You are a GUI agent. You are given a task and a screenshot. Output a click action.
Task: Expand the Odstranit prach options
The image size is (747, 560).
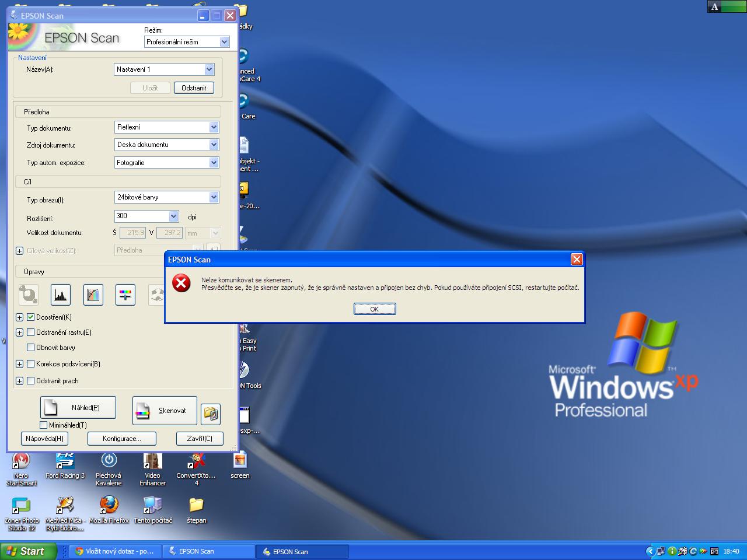tap(19, 381)
